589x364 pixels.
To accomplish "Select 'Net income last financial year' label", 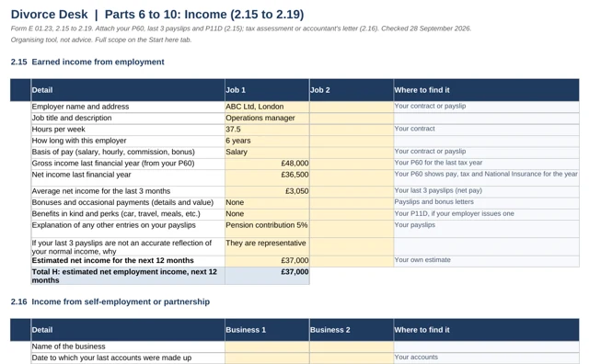I will tap(82, 175).
